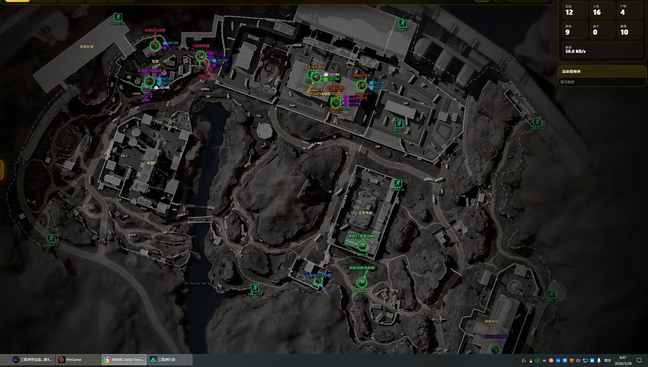Open the Windows notification center icon
This screenshot has width=648, height=367.
coord(639,360)
